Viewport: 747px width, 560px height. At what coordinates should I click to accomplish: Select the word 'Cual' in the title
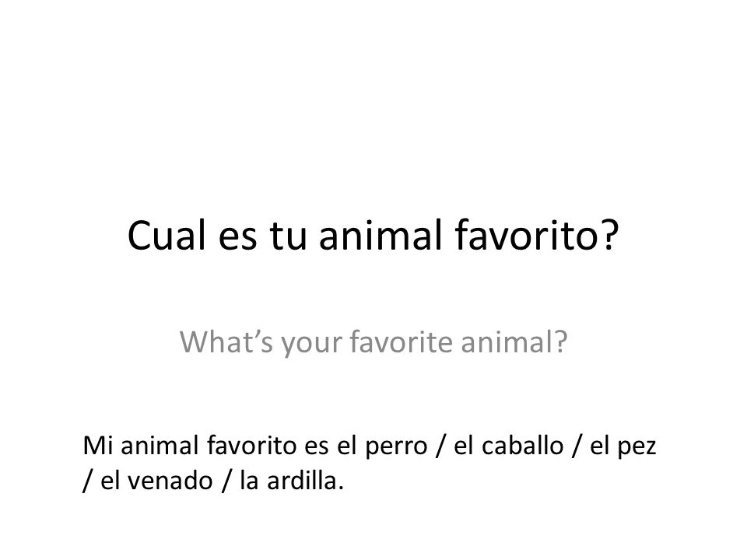[167, 235]
